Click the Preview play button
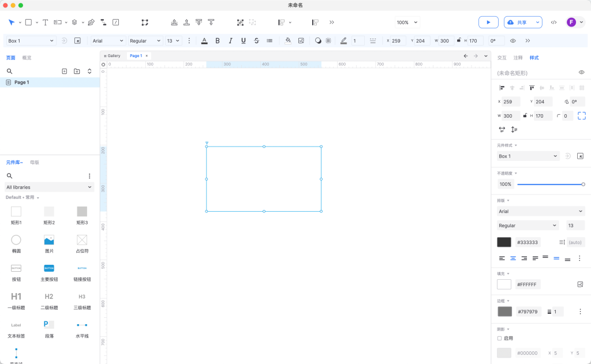The image size is (591, 364). click(x=488, y=22)
